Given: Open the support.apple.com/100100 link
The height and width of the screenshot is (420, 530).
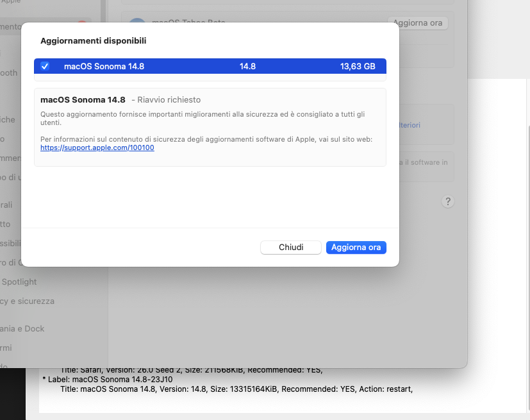Looking at the screenshot, I should (97, 147).
